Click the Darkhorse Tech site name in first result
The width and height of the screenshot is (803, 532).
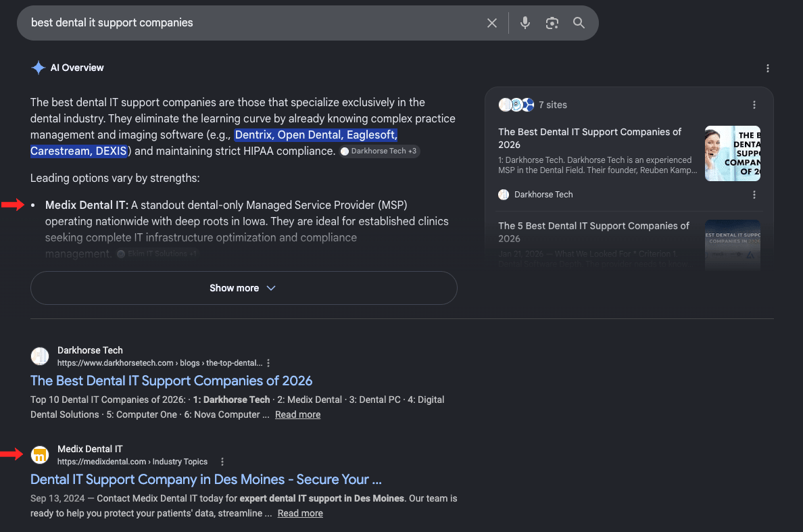[90, 350]
